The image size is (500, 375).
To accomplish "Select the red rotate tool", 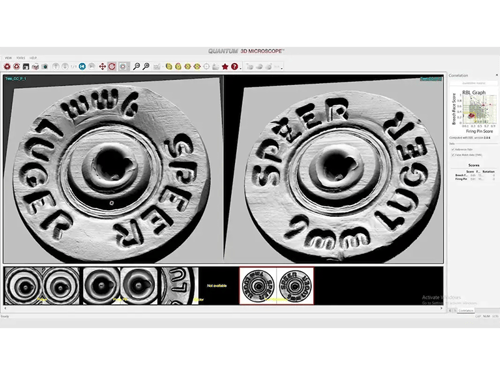I will [112, 67].
